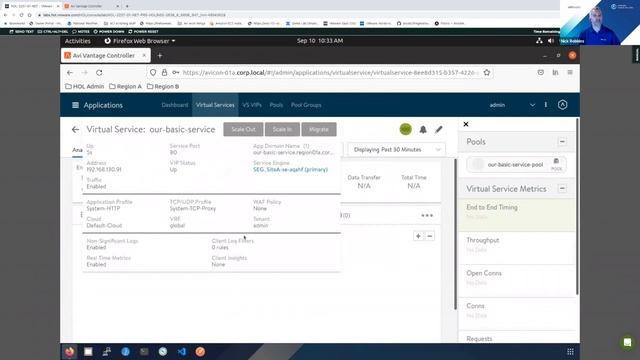This screenshot has height=360, width=640.
Task: Open the Region B bookmark folder
Action: tap(163, 87)
